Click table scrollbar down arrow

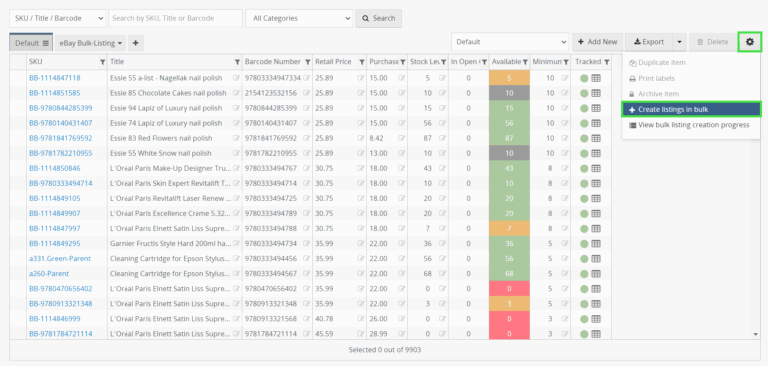click(x=757, y=334)
